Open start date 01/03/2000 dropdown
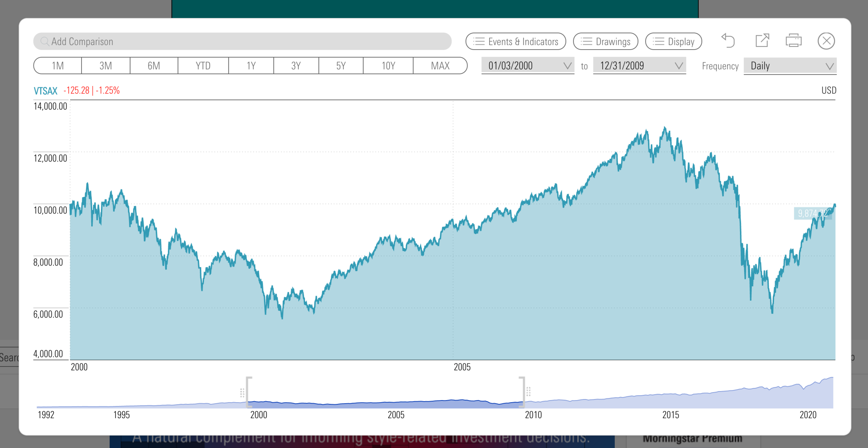Image resolution: width=868 pixels, height=448 pixels. point(528,66)
